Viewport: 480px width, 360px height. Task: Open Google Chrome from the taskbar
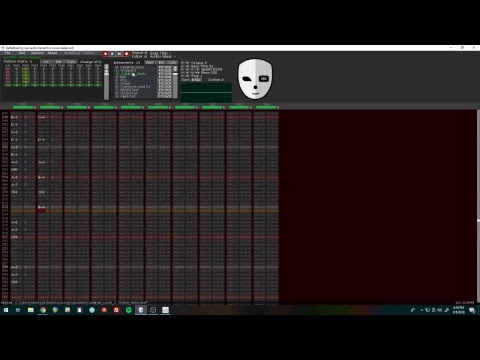pyautogui.click(x=43, y=310)
